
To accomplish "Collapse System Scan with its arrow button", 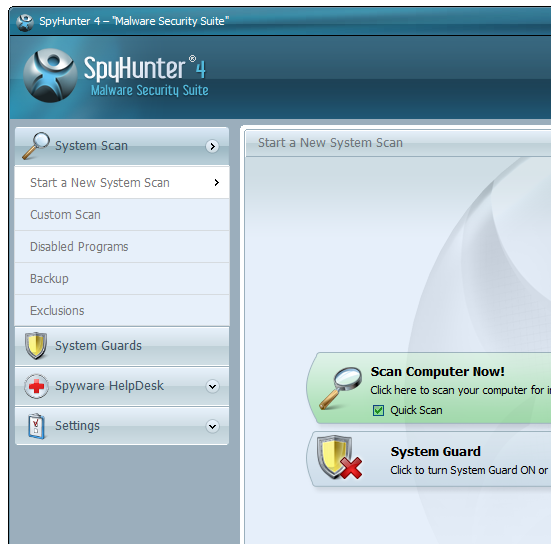I will click(x=212, y=146).
